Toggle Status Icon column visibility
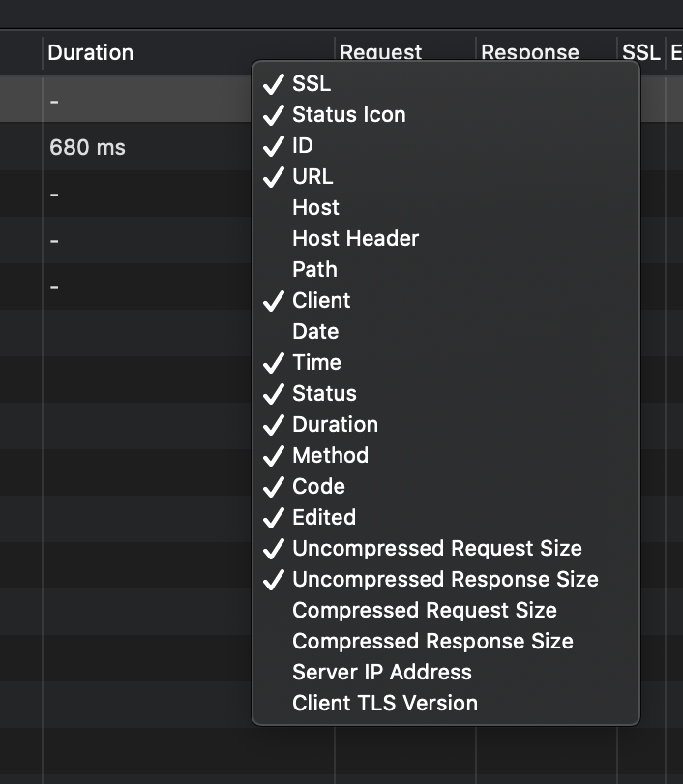The height and width of the screenshot is (784, 683). pos(446,114)
